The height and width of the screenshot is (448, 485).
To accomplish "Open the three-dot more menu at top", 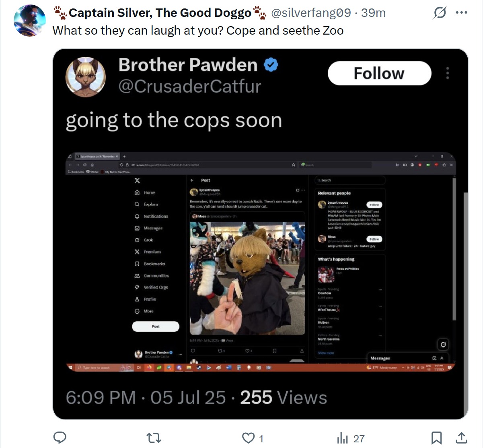I will coord(461,13).
